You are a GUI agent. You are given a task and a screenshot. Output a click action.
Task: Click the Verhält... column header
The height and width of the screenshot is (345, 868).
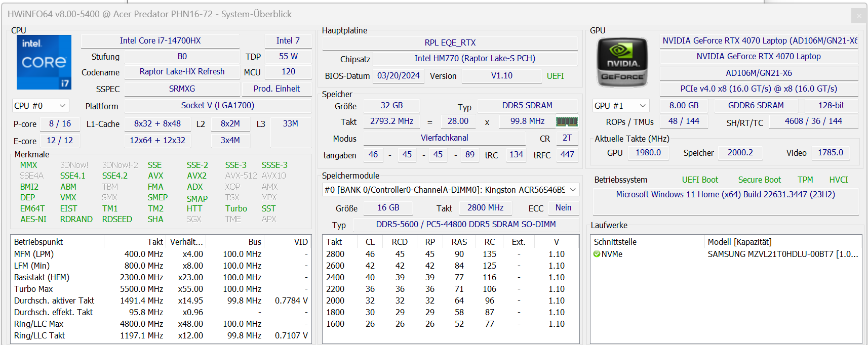click(x=186, y=242)
